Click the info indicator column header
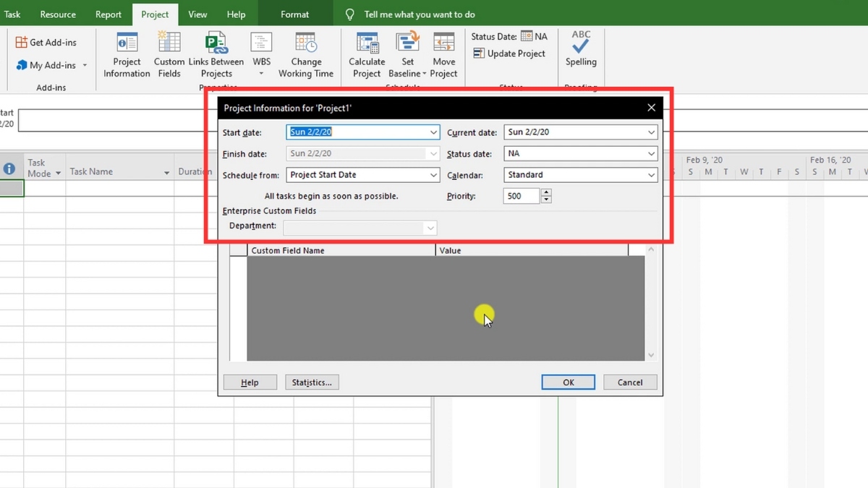 click(9, 168)
